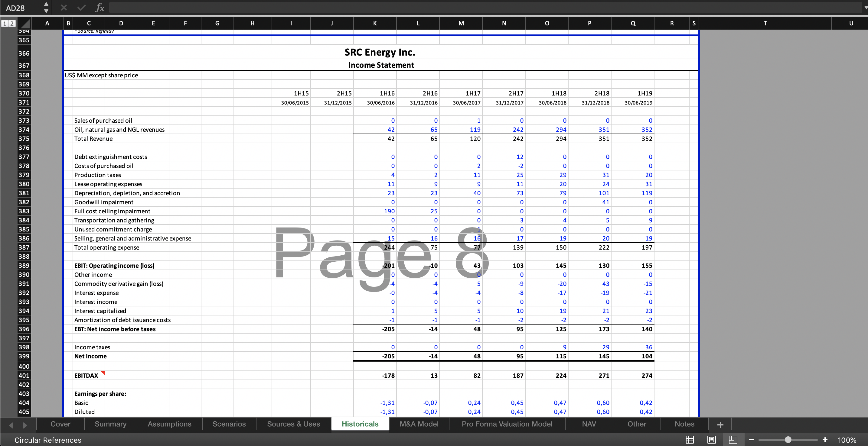Go to the Assumptions sheet tab
The image size is (868, 446).
pos(169,424)
